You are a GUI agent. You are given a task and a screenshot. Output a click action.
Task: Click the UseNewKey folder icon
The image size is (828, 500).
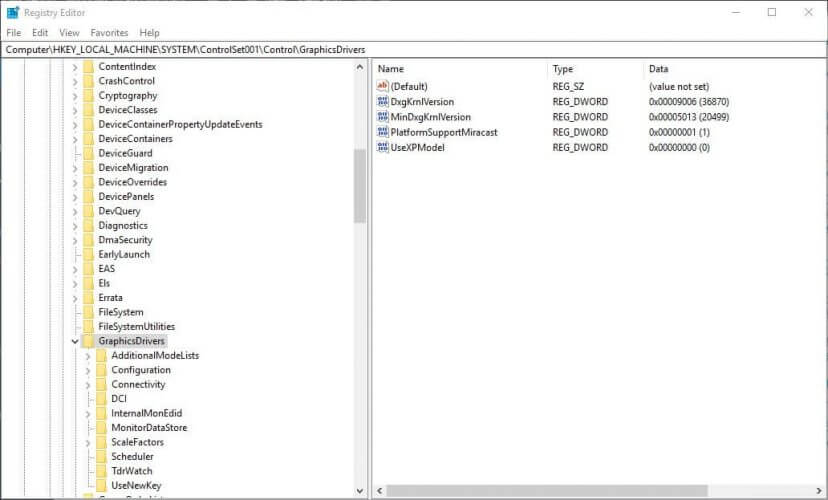(101, 485)
